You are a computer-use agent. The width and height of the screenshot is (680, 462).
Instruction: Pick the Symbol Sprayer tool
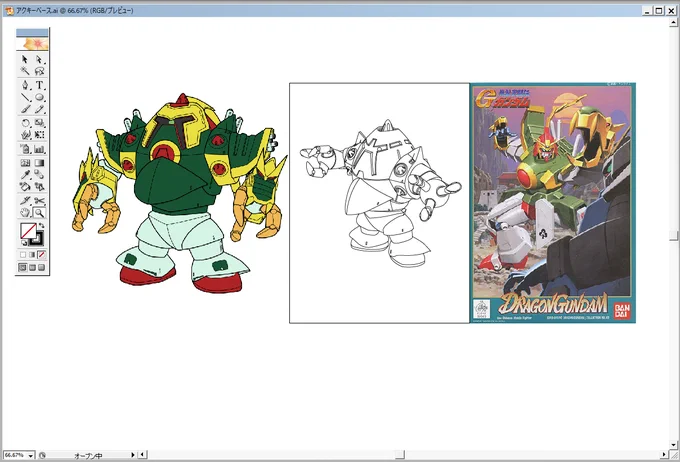tap(25, 149)
